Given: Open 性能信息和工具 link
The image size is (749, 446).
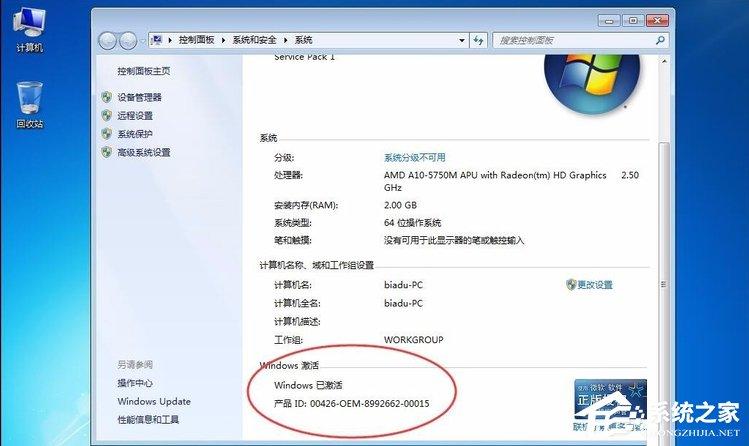Looking at the screenshot, I should pos(148,420).
